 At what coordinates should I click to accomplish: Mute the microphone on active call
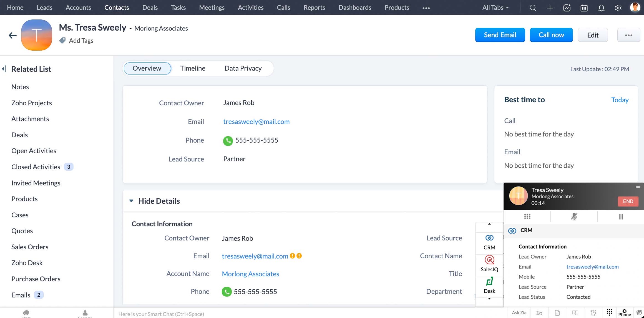pos(574,216)
